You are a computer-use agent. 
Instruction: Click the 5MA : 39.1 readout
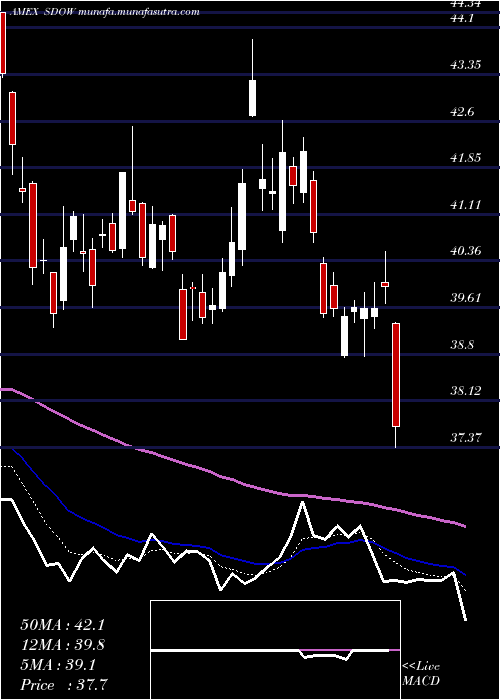tap(59, 665)
